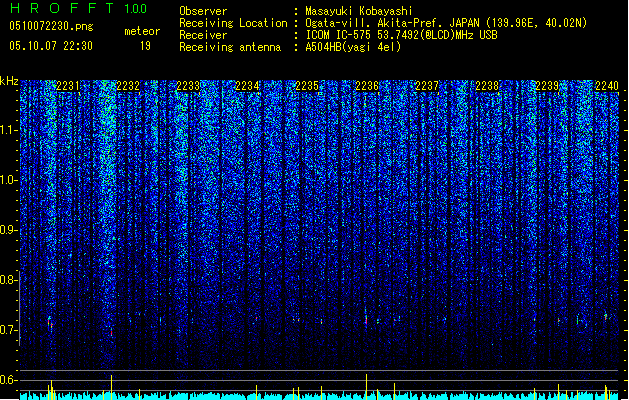The image size is (629, 400).
Task: Click the 2240 time marker
Action: click(x=607, y=86)
